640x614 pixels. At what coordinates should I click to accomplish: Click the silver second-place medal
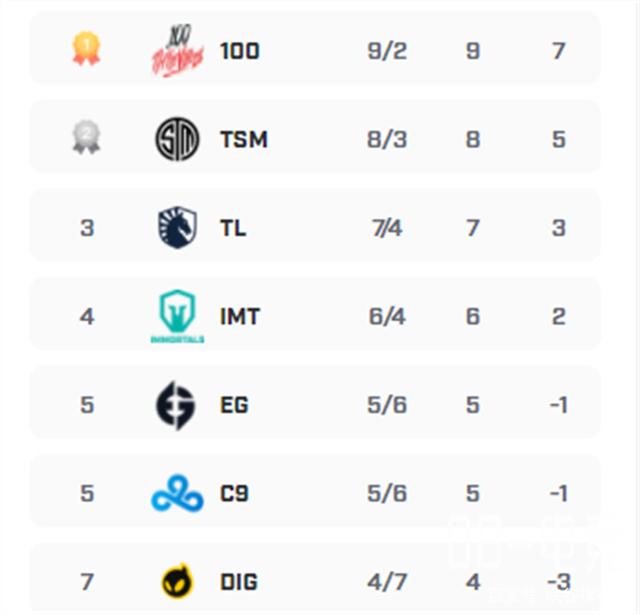click(x=86, y=138)
